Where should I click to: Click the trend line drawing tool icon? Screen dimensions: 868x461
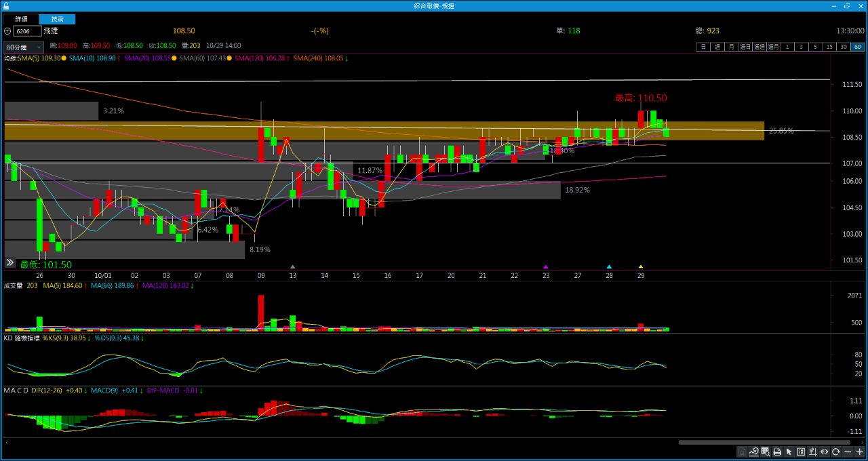click(753, 452)
